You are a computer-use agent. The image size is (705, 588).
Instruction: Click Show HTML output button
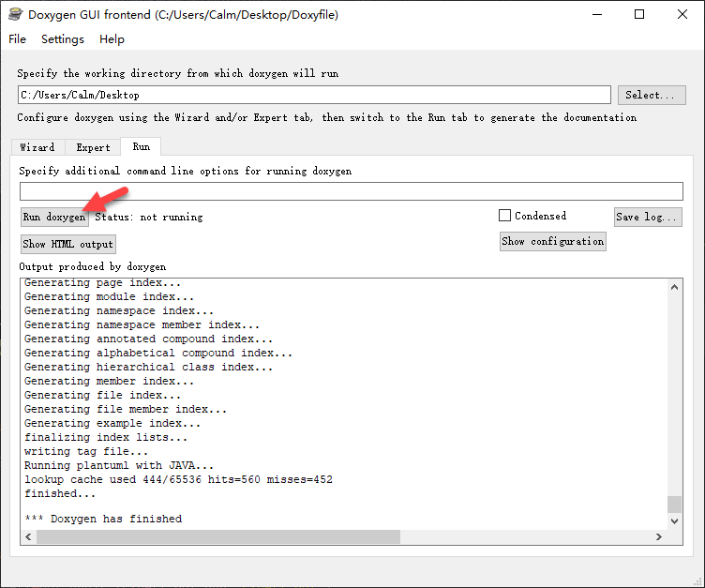(x=67, y=244)
